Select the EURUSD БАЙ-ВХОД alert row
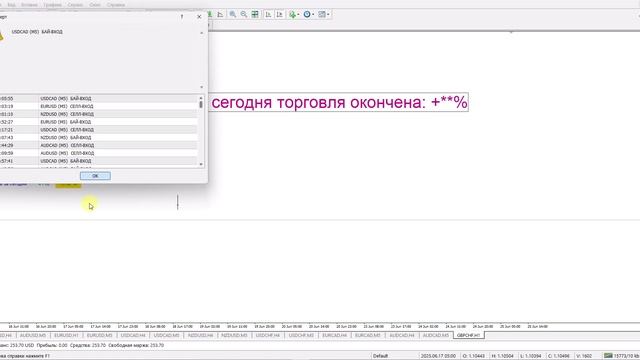Viewport: 640px width, 360px height. pos(98,122)
